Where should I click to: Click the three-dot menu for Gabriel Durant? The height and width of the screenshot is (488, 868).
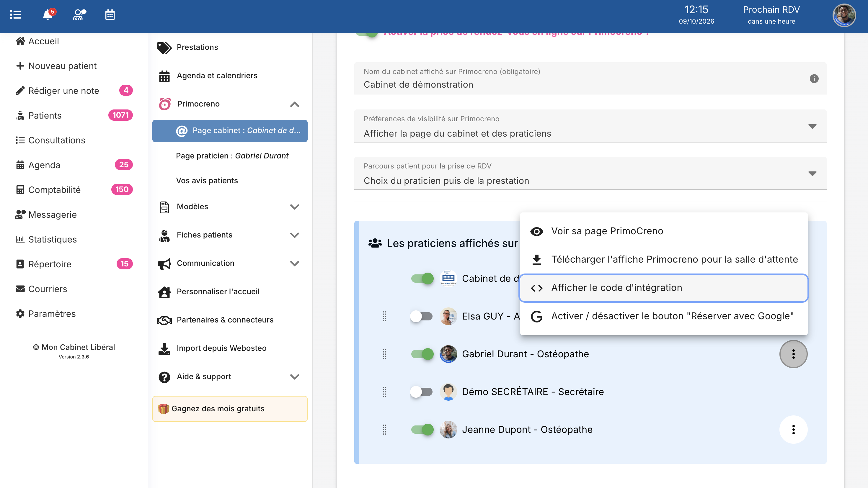click(x=793, y=354)
